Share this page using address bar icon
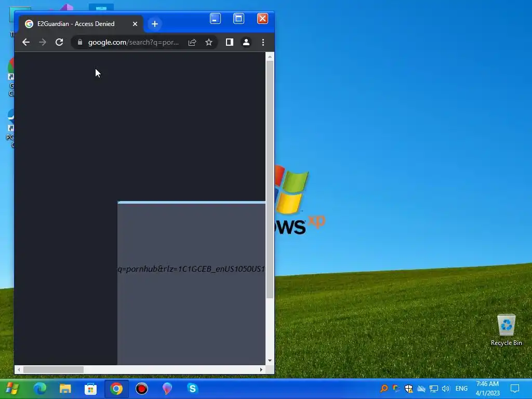 click(192, 42)
